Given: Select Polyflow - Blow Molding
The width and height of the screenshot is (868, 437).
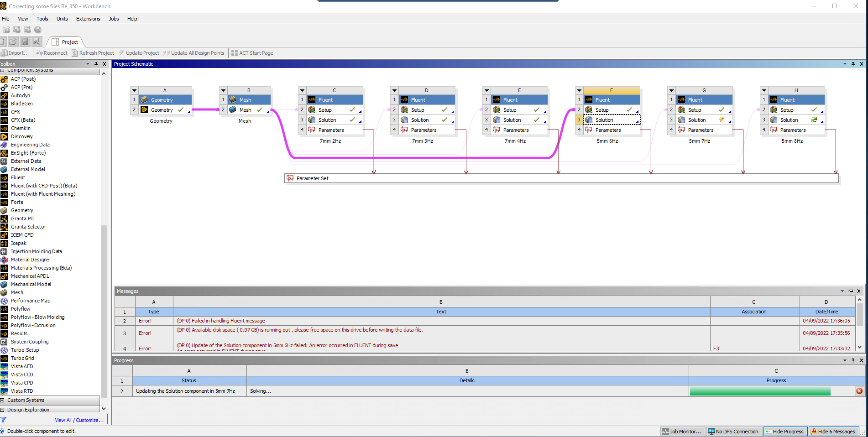Looking at the screenshot, I should click(x=38, y=317).
